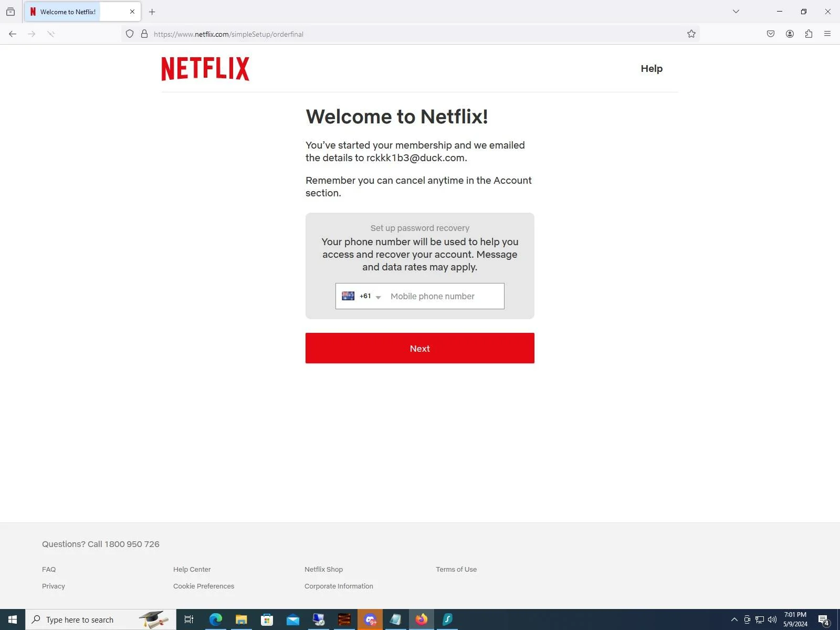840x630 pixels.
Task: Open the notification center icon
Action: coord(824,619)
